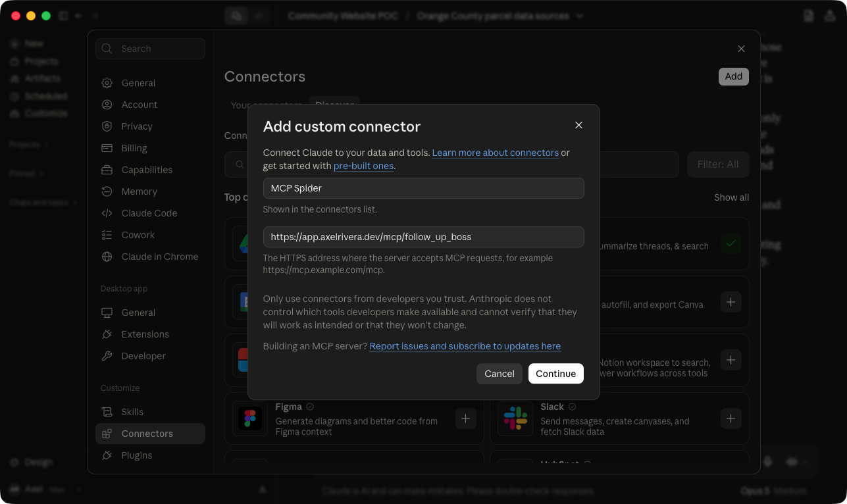This screenshot has height=504, width=847.
Task: Open Extensions settings
Action: point(150,334)
